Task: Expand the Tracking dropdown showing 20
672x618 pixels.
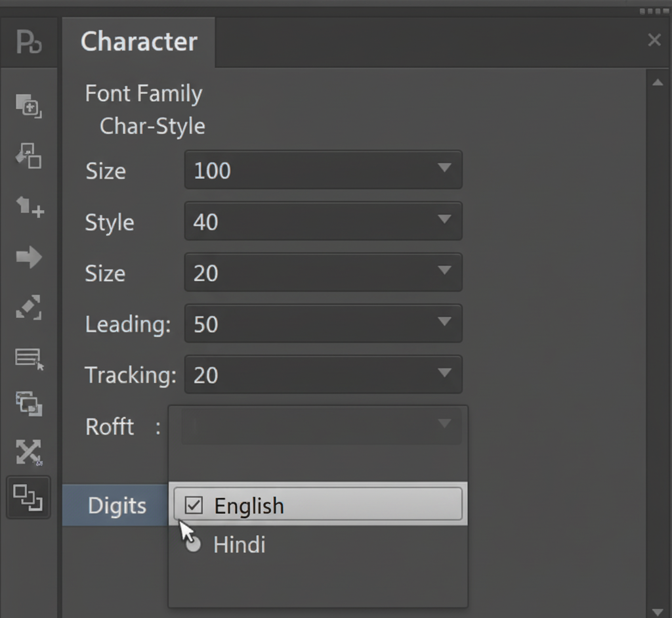Action: 323,374
